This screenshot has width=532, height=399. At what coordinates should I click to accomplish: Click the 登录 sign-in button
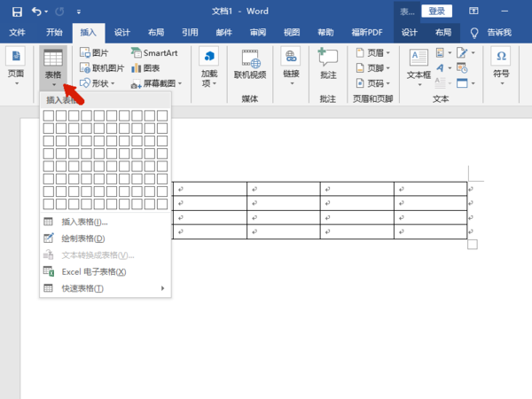tap(436, 12)
